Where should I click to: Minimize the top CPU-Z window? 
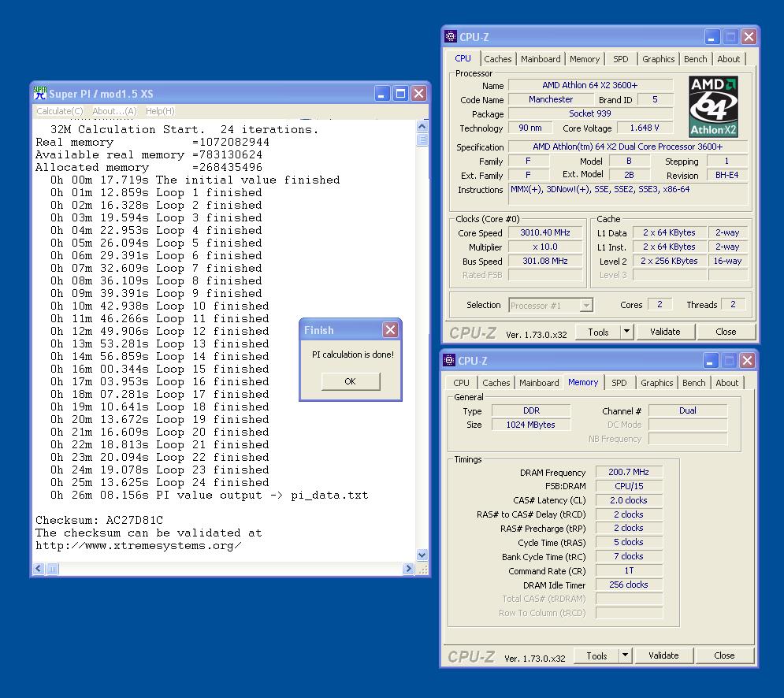click(x=712, y=36)
